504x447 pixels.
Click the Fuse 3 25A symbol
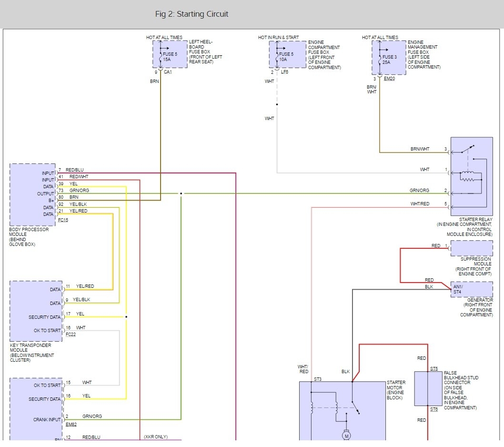pos(389,58)
